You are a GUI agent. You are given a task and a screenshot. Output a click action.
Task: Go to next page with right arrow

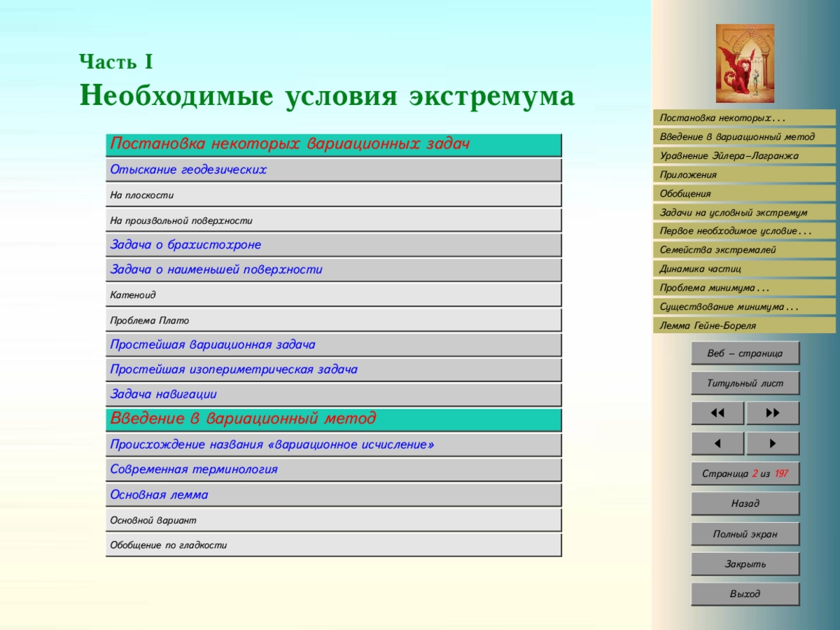(773, 444)
